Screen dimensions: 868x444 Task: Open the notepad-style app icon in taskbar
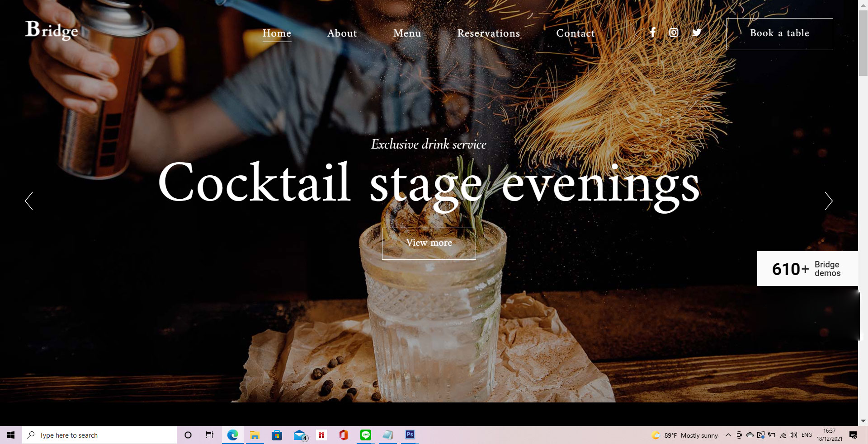pyautogui.click(x=387, y=435)
